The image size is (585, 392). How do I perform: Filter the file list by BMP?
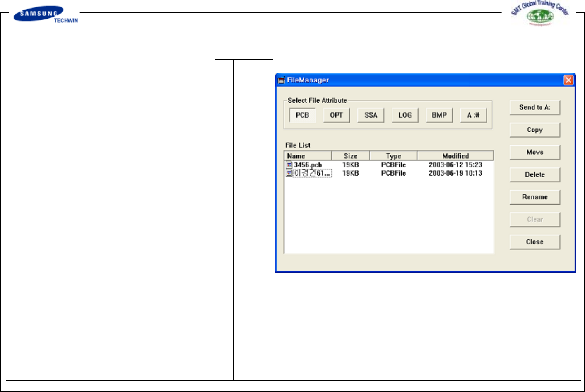[x=439, y=115]
